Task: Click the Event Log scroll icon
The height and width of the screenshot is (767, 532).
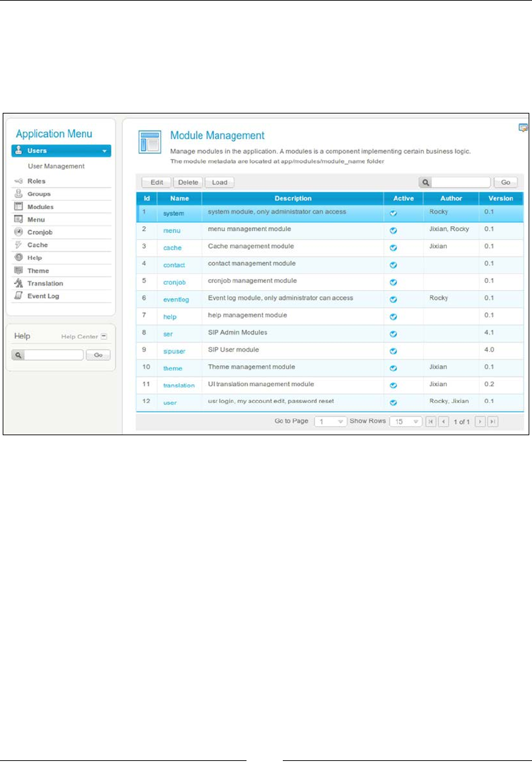Action: point(19,296)
